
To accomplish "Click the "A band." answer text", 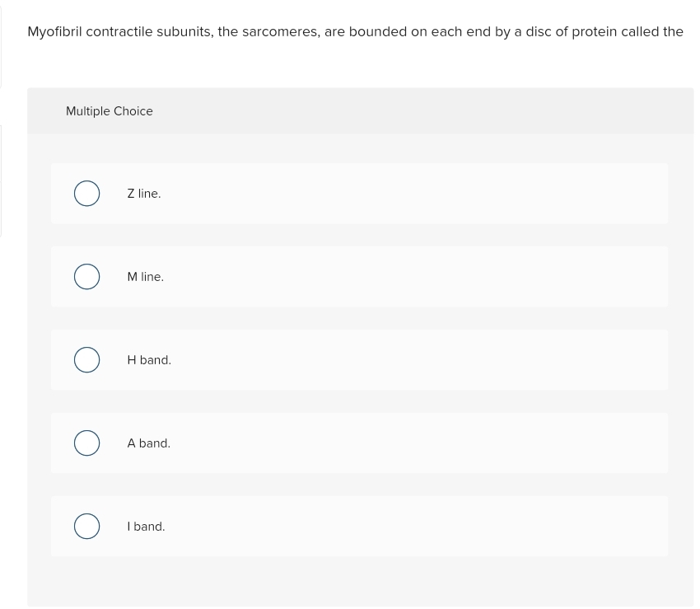I will (149, 443).
